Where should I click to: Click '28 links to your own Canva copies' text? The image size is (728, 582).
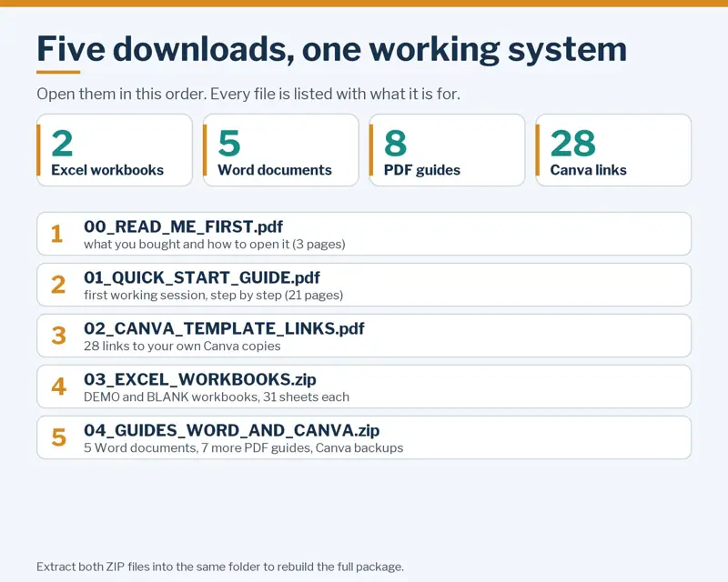coord(182,346)
